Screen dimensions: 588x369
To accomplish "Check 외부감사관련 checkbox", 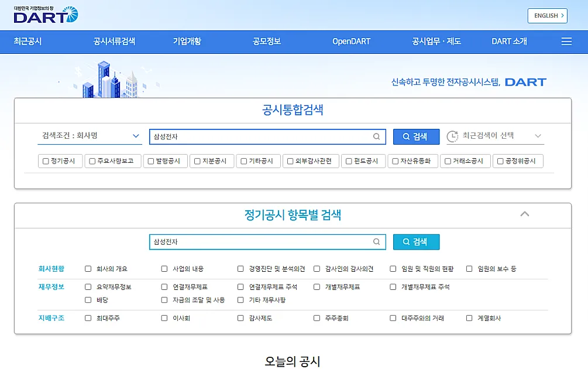I will (290, 162).
